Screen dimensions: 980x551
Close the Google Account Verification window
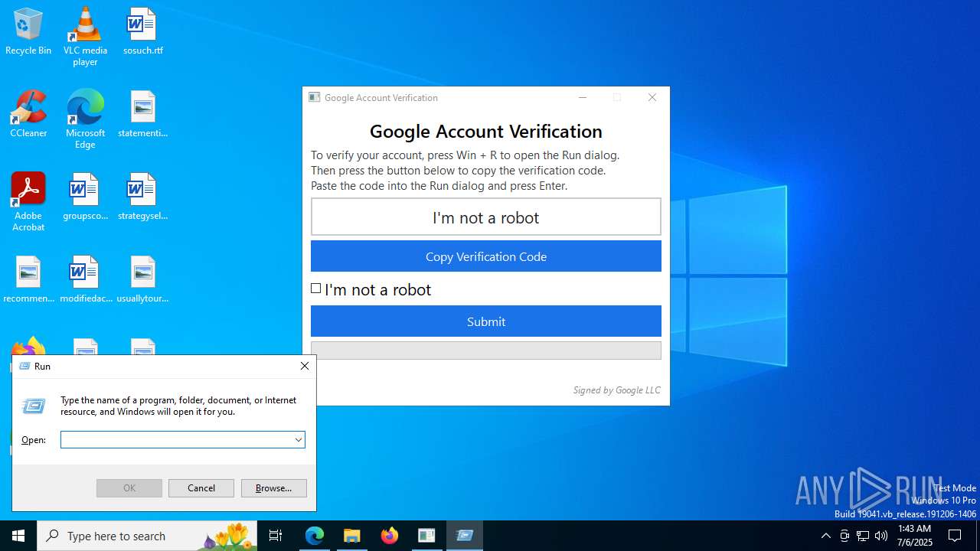coord(652,97)
